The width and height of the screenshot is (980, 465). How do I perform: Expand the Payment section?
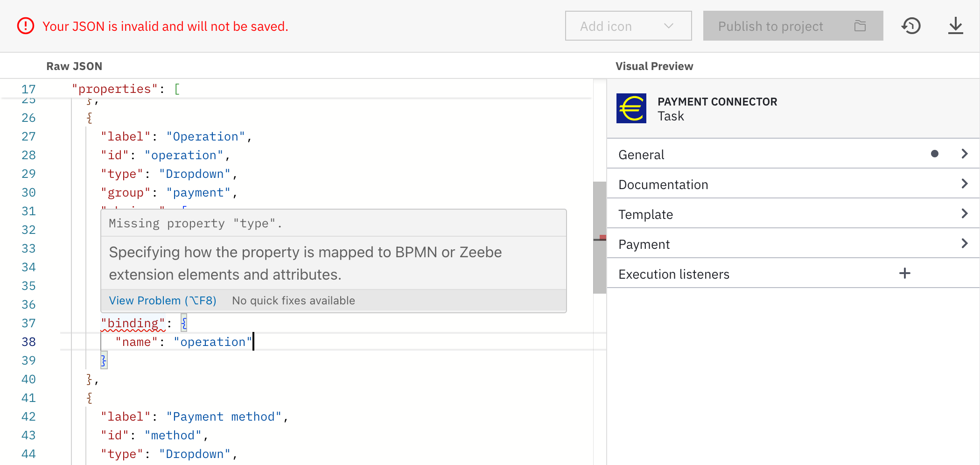point(964,244)
